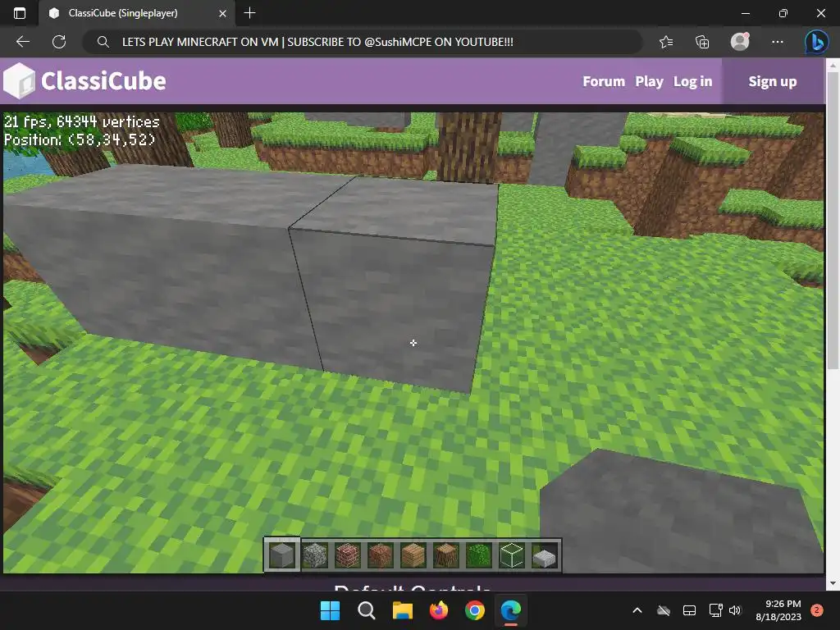This screenshot has height=630, width=840.
Task: Click the ClassiCube cube logo
Action: pos(20,81)
